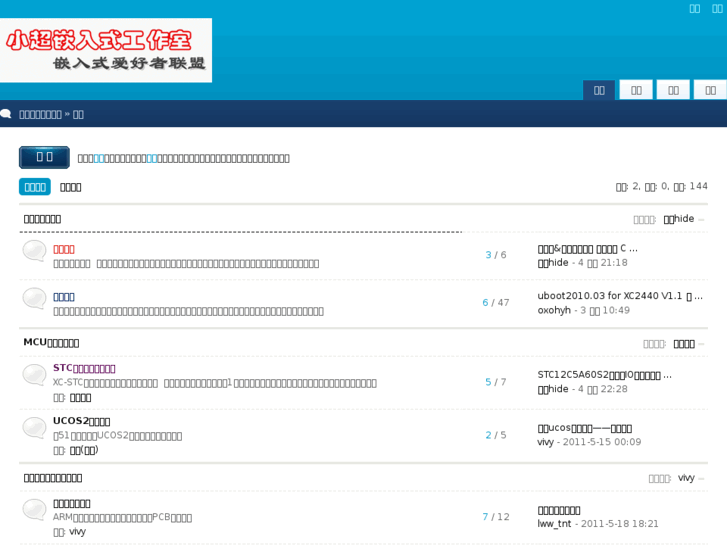Open the last post ending with 'C ...' above 21:18

[x=587, y=249]
